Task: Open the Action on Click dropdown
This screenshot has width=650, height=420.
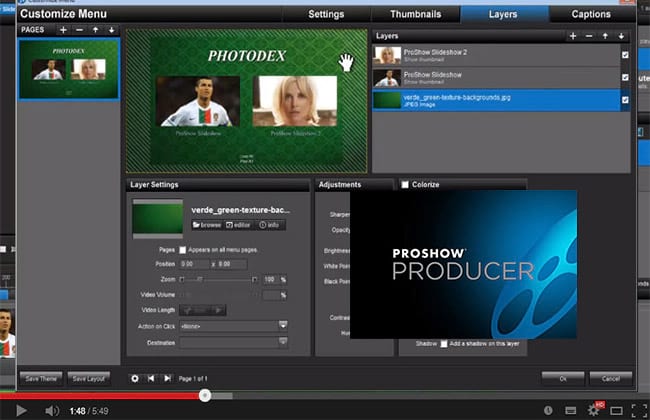Action: (283, 325)
